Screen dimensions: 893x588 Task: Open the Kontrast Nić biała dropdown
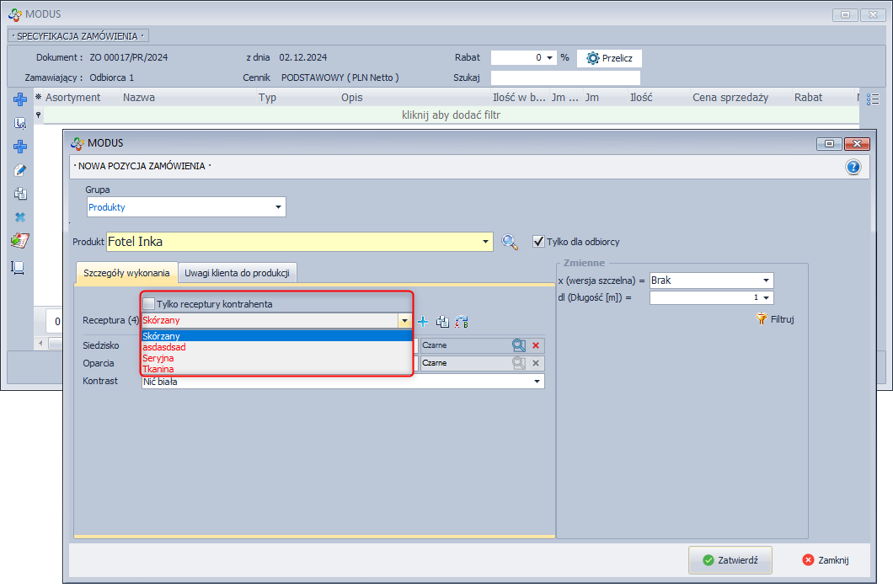tap(537, 382)
